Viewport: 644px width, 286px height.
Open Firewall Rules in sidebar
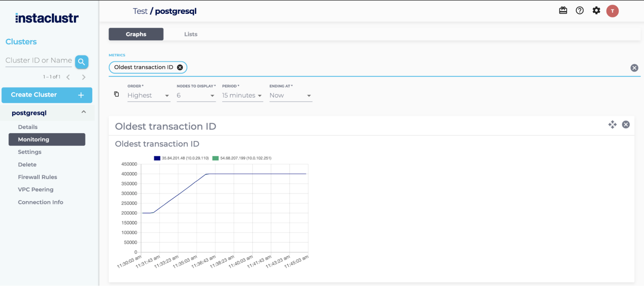tap(37, 177)
